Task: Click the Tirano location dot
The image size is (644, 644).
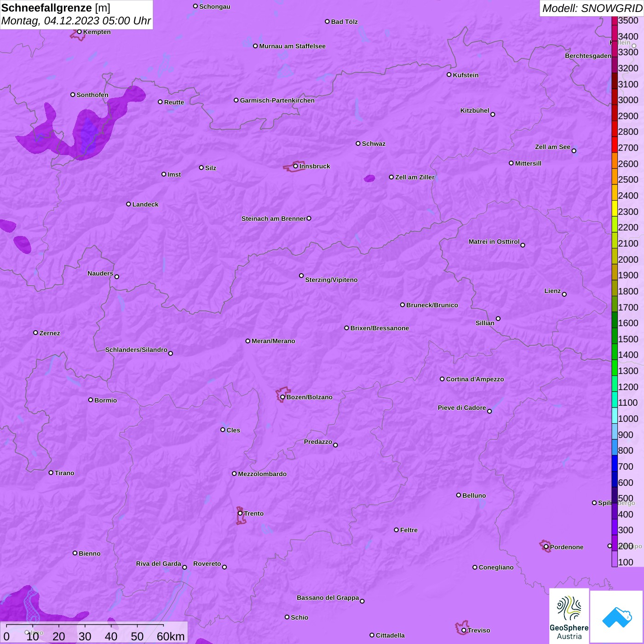Action: click(51, 472)
